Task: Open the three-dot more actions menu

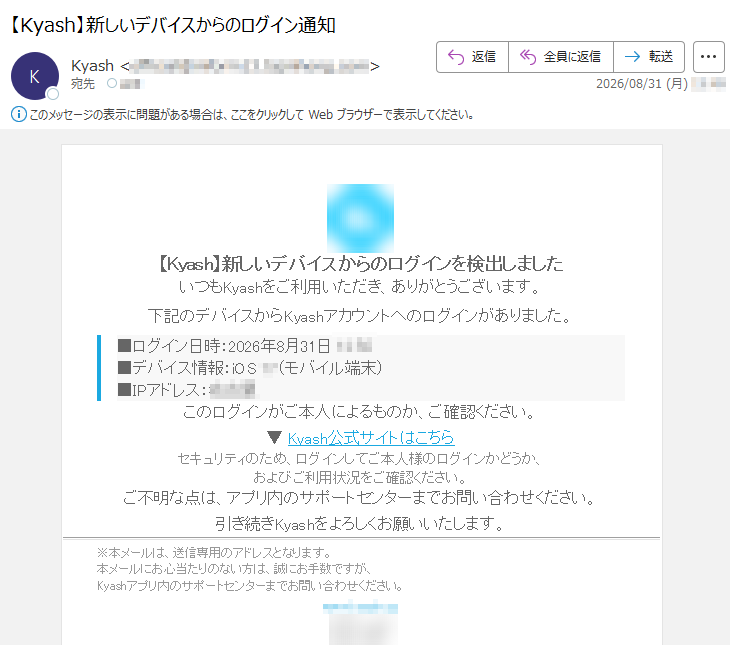Action: (709, 57)
